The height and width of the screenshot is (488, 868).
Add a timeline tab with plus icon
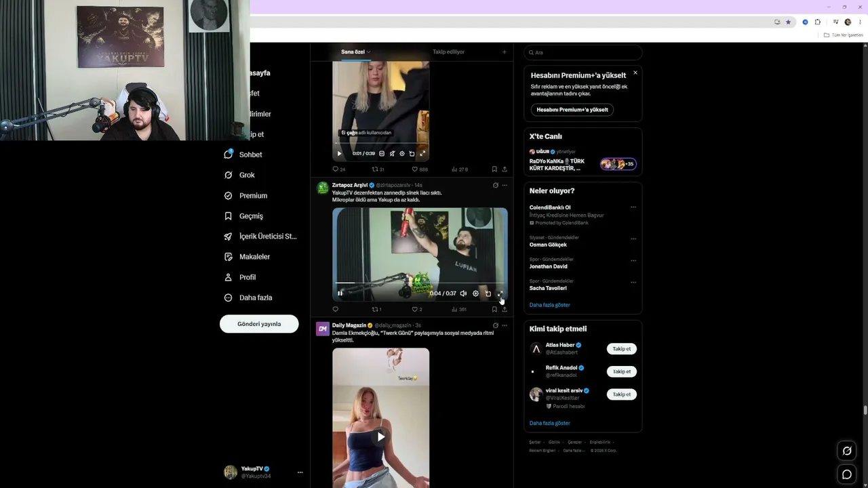tap(504, 52)
